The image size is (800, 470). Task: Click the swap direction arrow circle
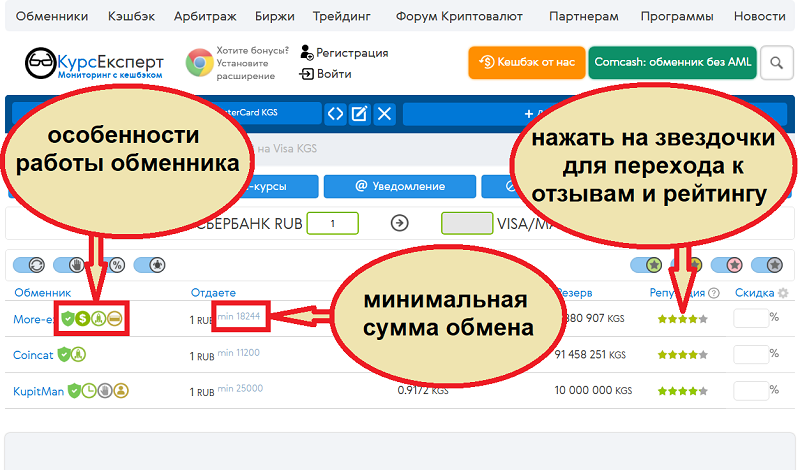click(x=399, y=223)
